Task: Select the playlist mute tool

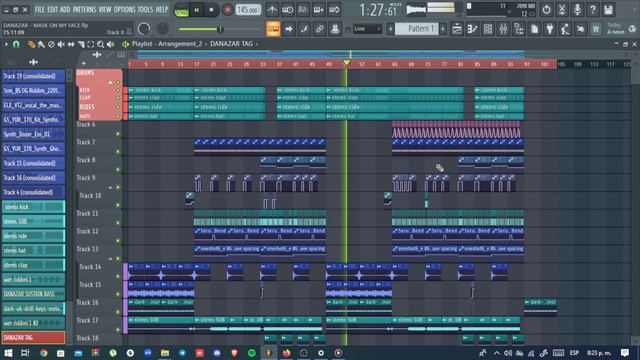Action: 61,44
